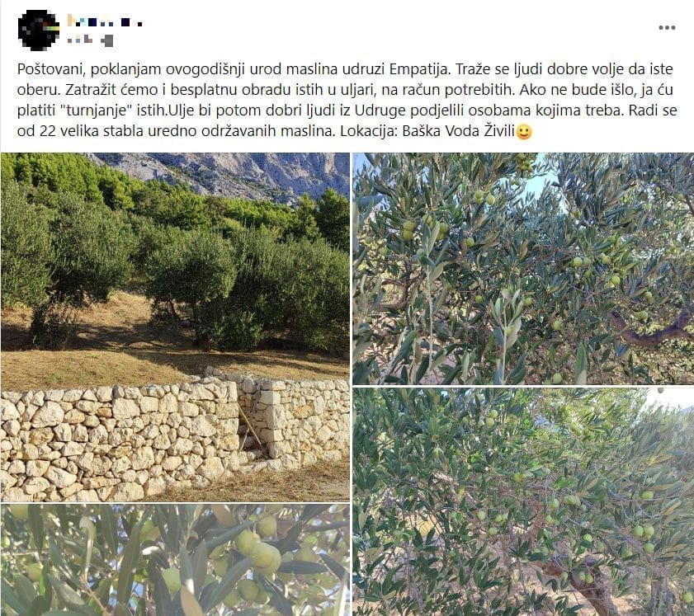Open the top-right olive branches photo
This screenshot has width=694, height=616.
click(523, 269)
